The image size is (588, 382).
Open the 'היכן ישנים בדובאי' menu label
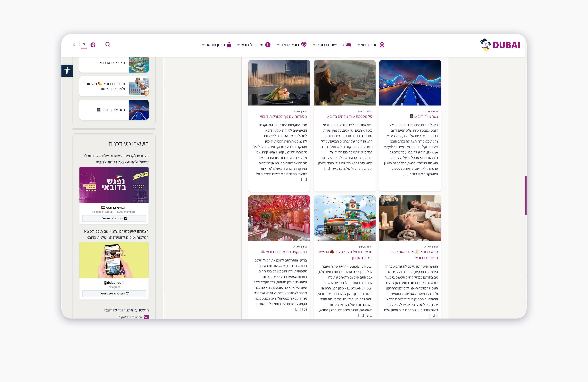coord(330,45)
